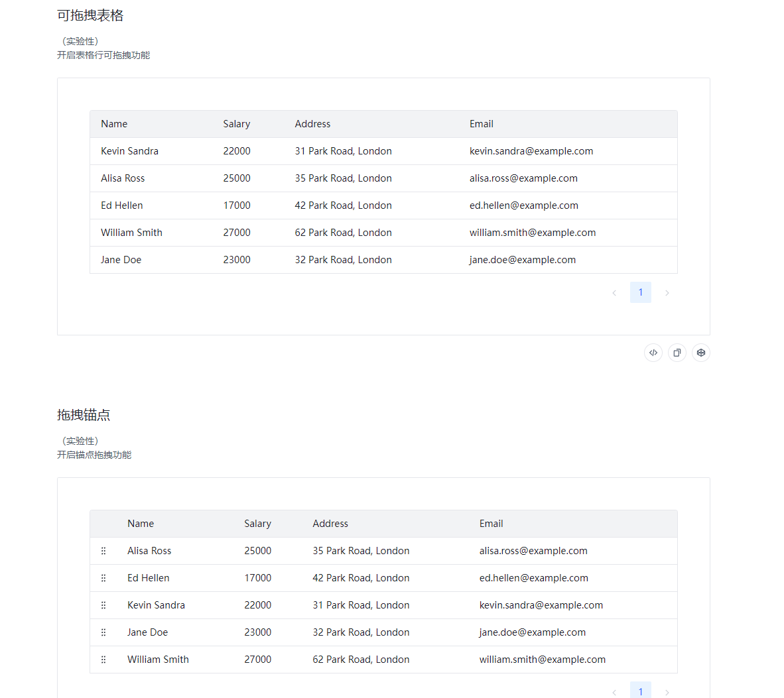Click 32 Park Road address in first table
The width and height of the screenshot is (784, 698).
344,260
